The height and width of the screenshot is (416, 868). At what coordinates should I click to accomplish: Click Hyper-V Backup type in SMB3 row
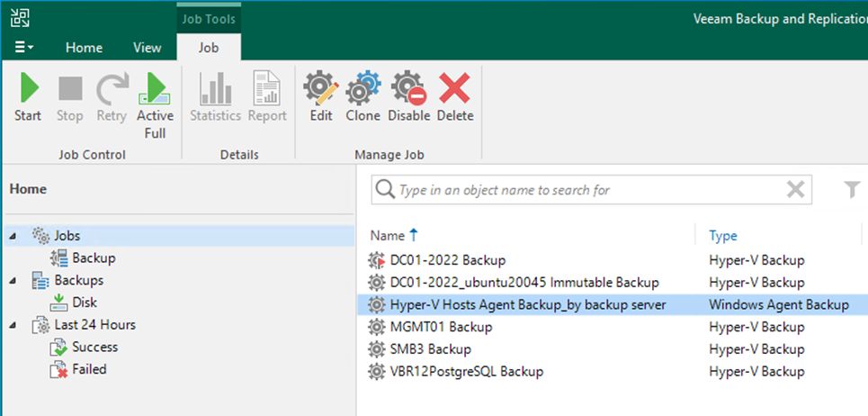tap(756, 349)
